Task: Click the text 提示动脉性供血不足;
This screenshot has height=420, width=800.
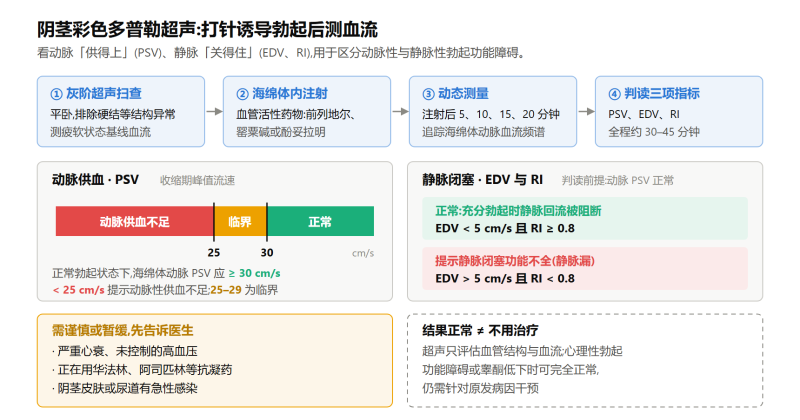Action: coord(159,290)
